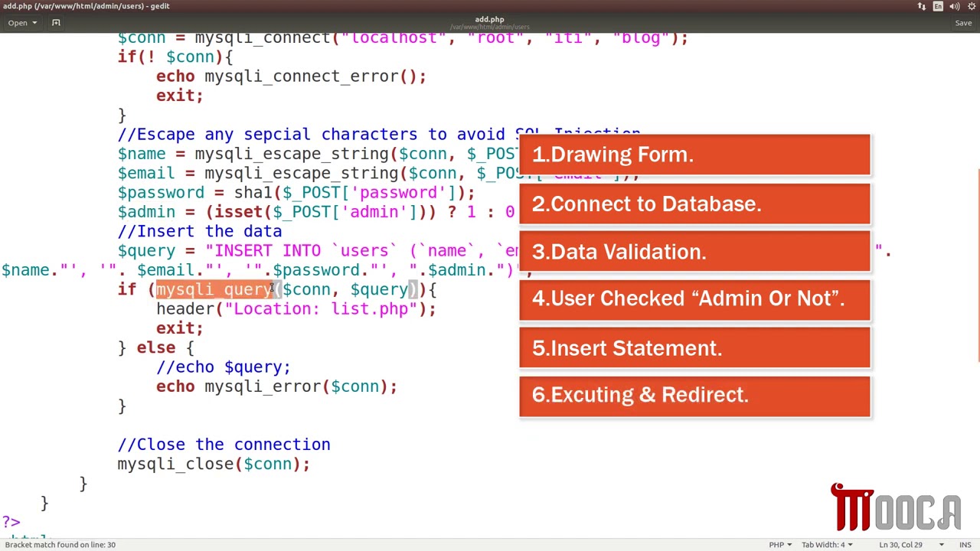The width and height of the screenshot is (980, 551).
Task: Click the $email = mysqli_escape_string line
Action: [x=318, y=173]
